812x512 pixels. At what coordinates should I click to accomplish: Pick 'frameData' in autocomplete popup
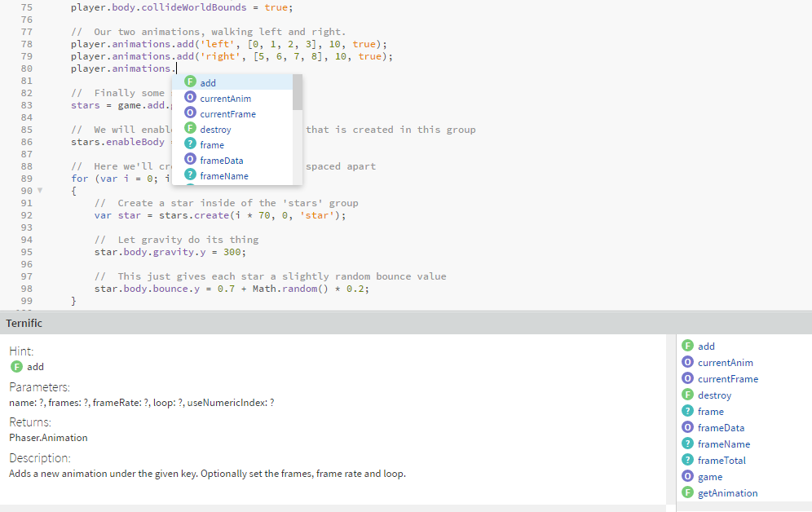pos(232,160)
